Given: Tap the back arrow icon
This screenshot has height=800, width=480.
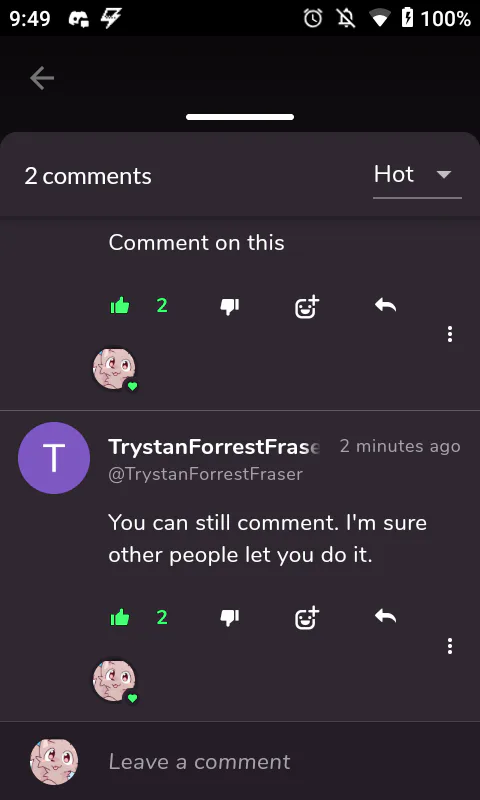Looking at the screenshot, I should (42, 79).
